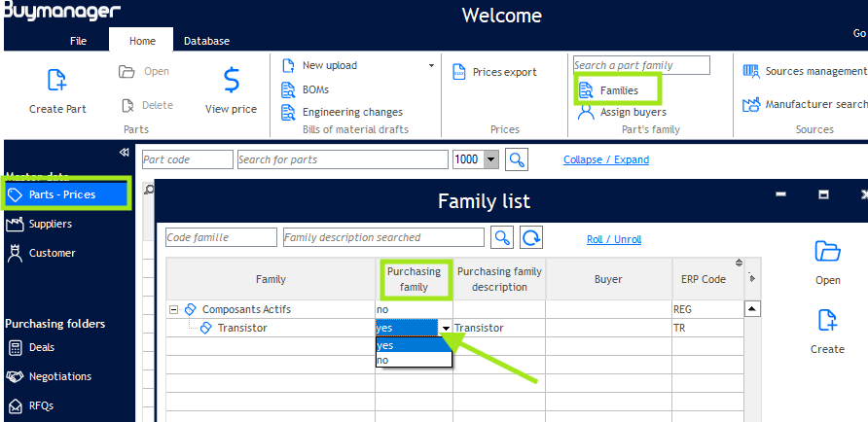Collapse the Composants Actifs tree node
The height and width of the screenshot is (422, 868).
point(172,309)
